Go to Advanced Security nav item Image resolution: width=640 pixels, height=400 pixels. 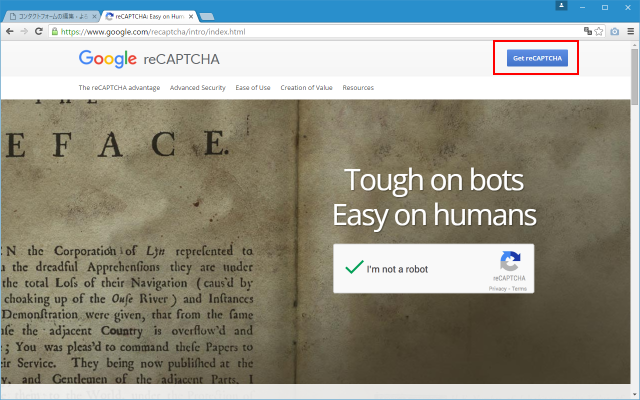pyautogui.click(x=198, y=88)
